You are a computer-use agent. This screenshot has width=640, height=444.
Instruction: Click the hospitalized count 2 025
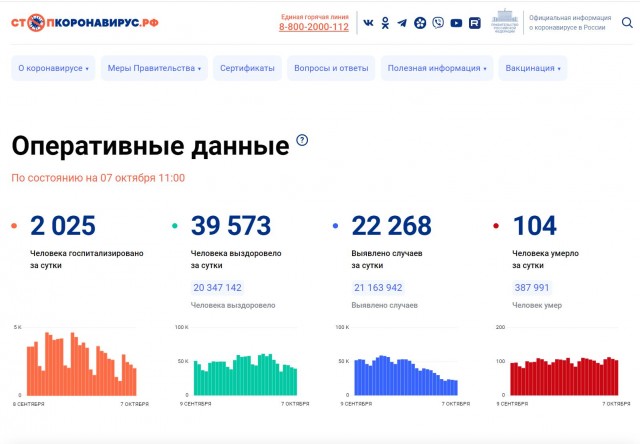pos(63,226)
